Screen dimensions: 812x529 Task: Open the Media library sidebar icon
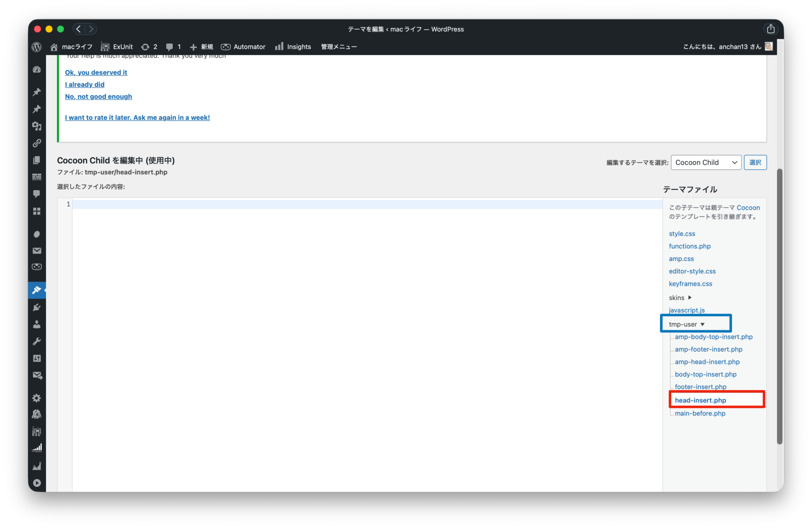(37, 126)
